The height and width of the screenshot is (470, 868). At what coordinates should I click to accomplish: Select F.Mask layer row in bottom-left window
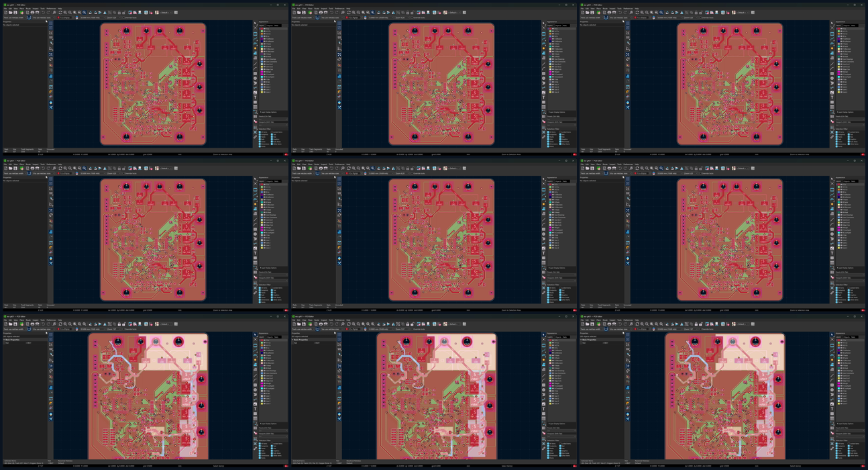pos(273,365)
